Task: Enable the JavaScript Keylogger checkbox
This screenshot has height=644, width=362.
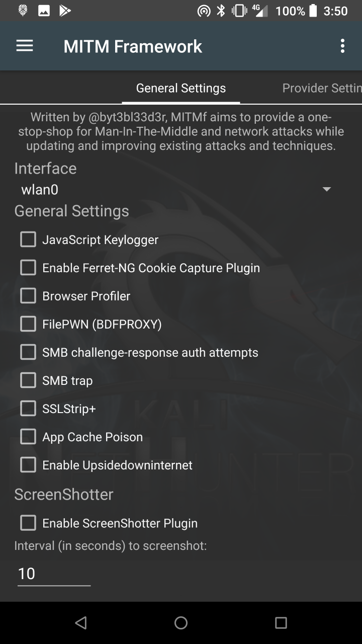Action: click(28, 239)
